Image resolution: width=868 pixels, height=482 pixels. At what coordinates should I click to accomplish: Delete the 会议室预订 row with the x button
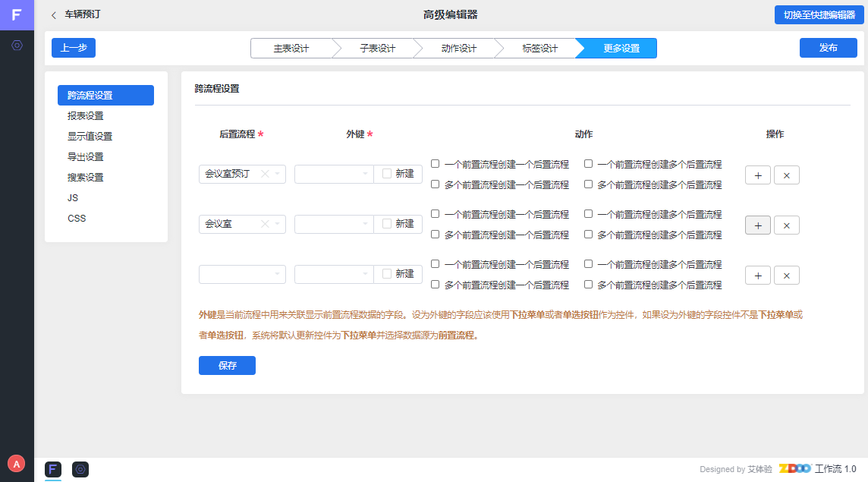[x=786, y=175]
